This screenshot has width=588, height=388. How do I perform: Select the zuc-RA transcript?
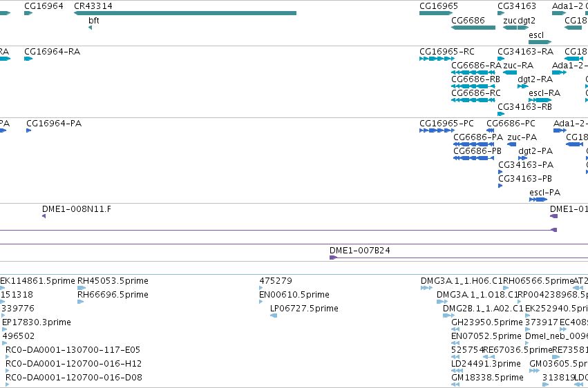pos(510,72)
